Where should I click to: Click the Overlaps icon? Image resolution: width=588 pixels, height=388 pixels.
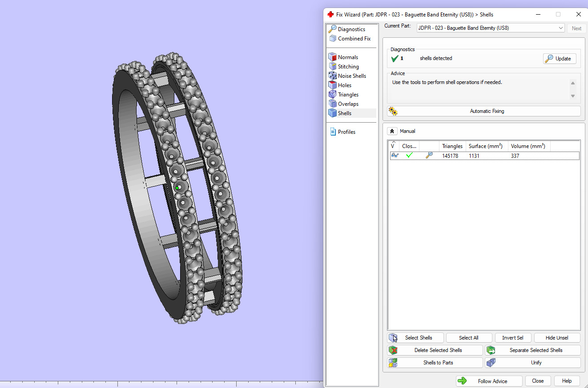[x=332, y=104]
